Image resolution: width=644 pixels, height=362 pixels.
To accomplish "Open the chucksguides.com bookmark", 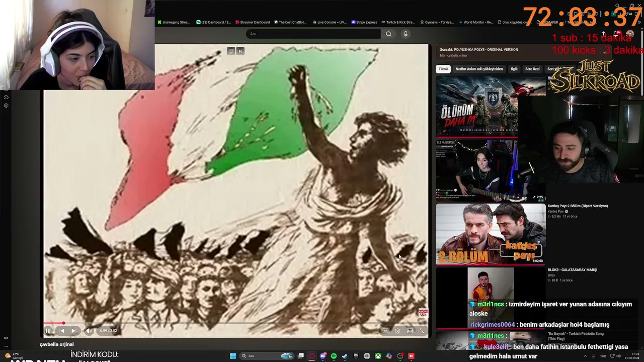I will [x=515, y=22].
